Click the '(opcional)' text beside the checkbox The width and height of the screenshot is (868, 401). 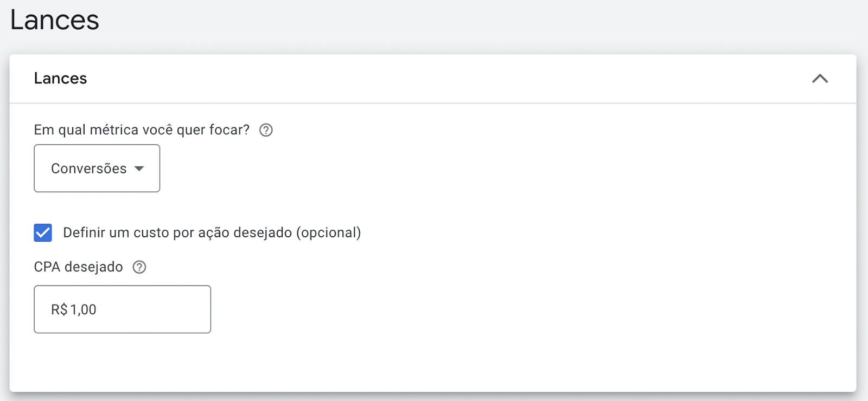(x=328, y=232)
